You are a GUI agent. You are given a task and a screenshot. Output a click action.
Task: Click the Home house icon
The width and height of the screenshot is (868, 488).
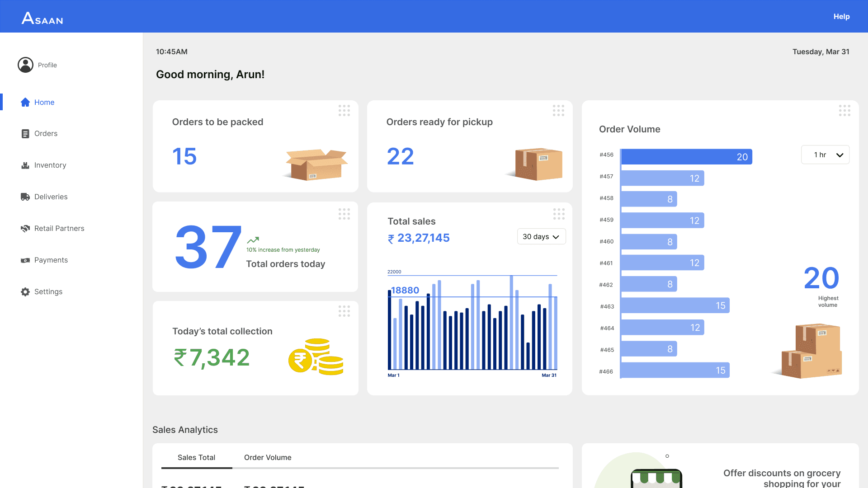(25, 102)
